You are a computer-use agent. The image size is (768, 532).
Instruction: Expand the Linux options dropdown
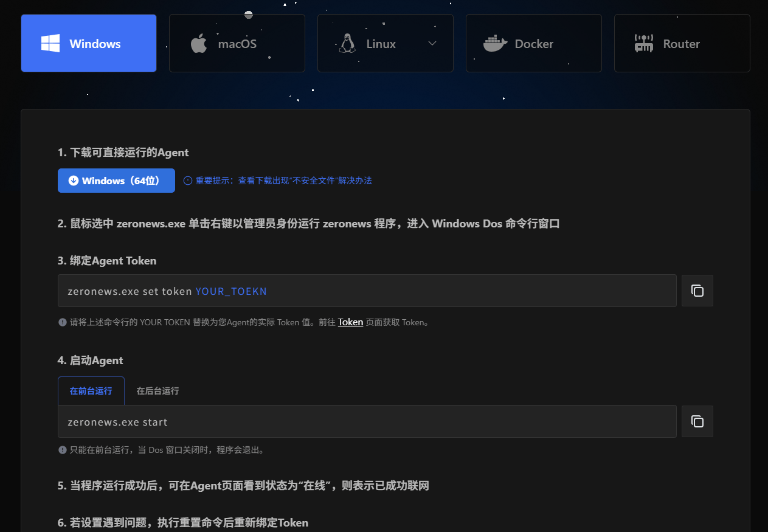432,43
